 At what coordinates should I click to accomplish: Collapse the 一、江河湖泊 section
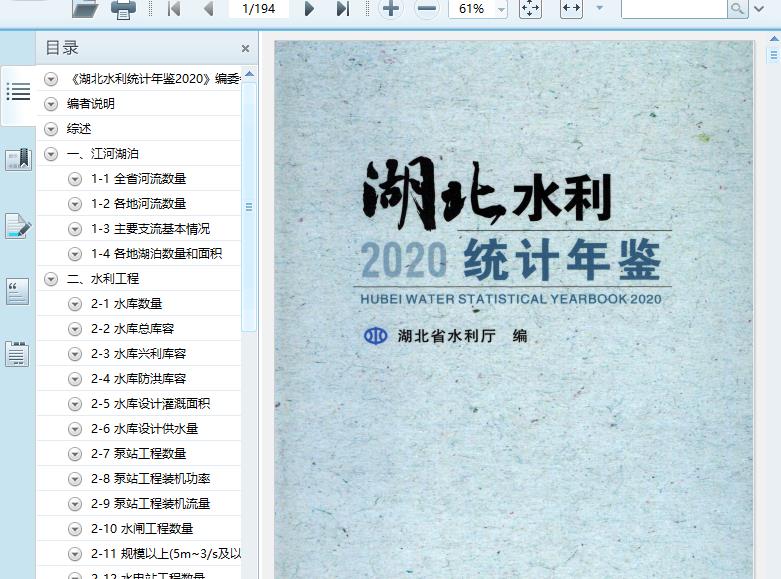(51, 153)
